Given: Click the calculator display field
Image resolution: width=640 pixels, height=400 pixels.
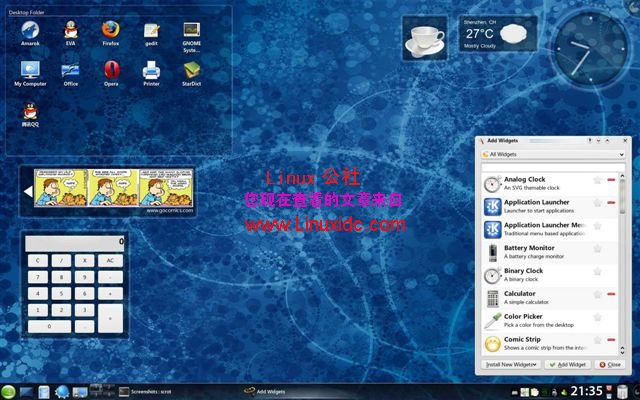Looking at the screenshot, I should (x=75, y=243).
